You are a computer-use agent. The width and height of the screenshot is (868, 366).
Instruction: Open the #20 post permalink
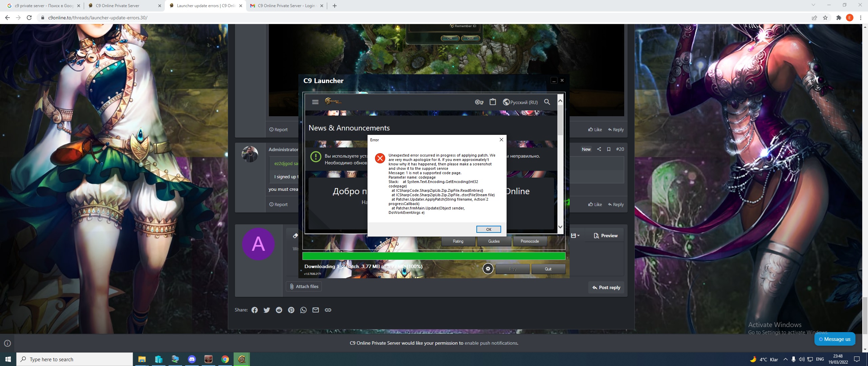pos(620,149)
